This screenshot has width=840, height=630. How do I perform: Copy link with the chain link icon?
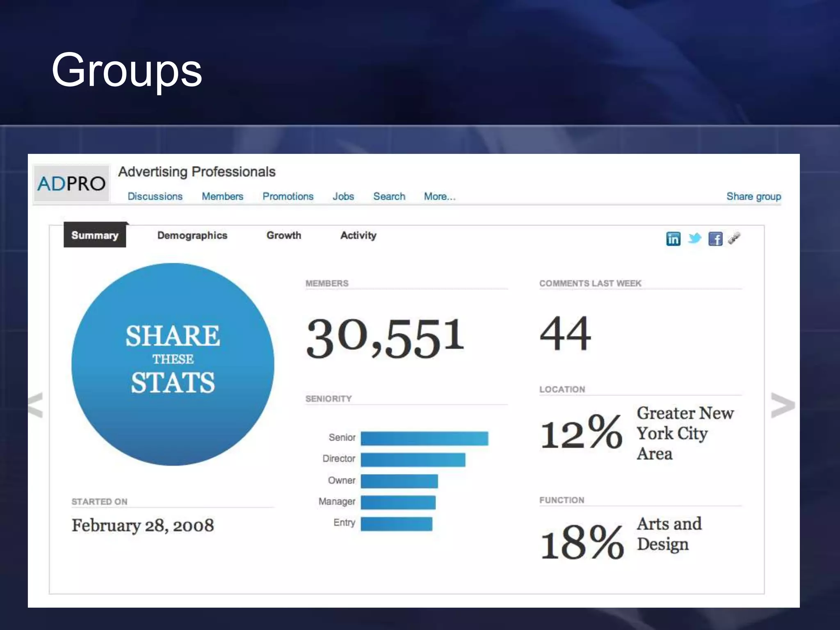point(734,238)
